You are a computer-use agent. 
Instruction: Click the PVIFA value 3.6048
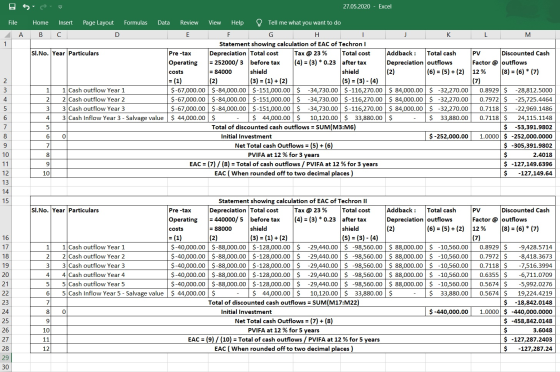[528, 330]
